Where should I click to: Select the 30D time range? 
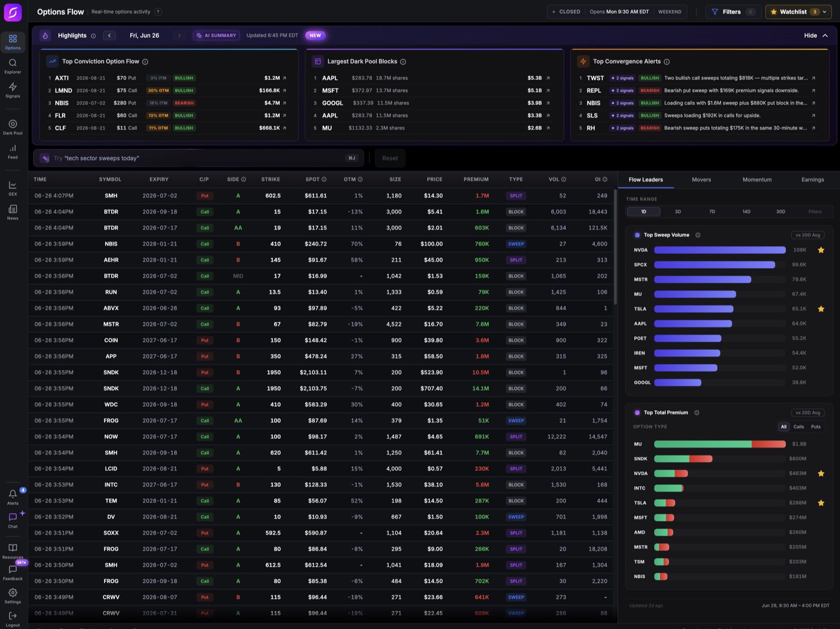(781, 212)
